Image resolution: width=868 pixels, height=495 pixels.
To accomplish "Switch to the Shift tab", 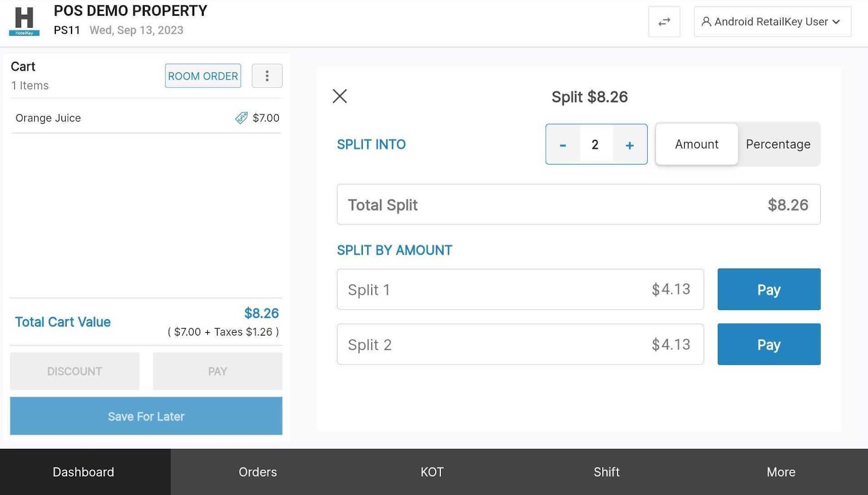I will pyautogui.click(x=606, y=472).
